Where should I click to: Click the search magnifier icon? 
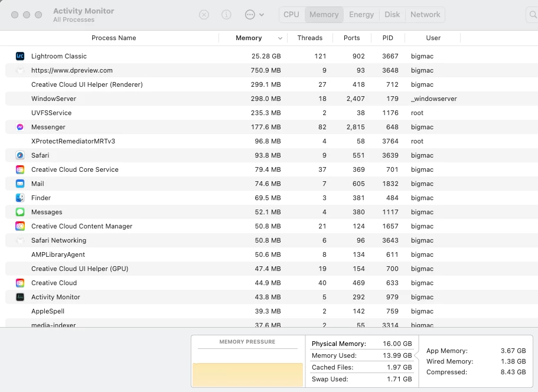pyautogui.click(x=533, y=15)
